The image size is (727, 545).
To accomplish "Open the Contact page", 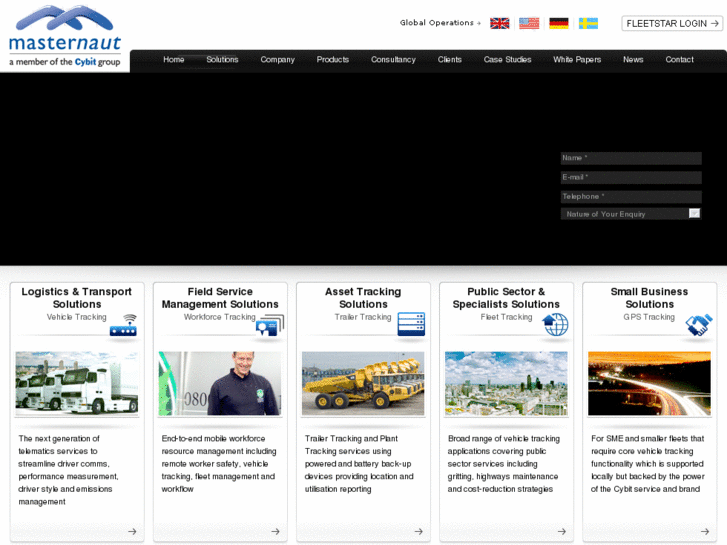I will coord(679,59).
